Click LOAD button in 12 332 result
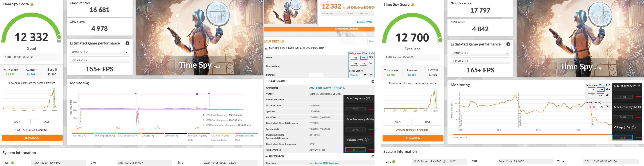Image resolution: width=644 pixels, height=166 pixels. [16, 122]
